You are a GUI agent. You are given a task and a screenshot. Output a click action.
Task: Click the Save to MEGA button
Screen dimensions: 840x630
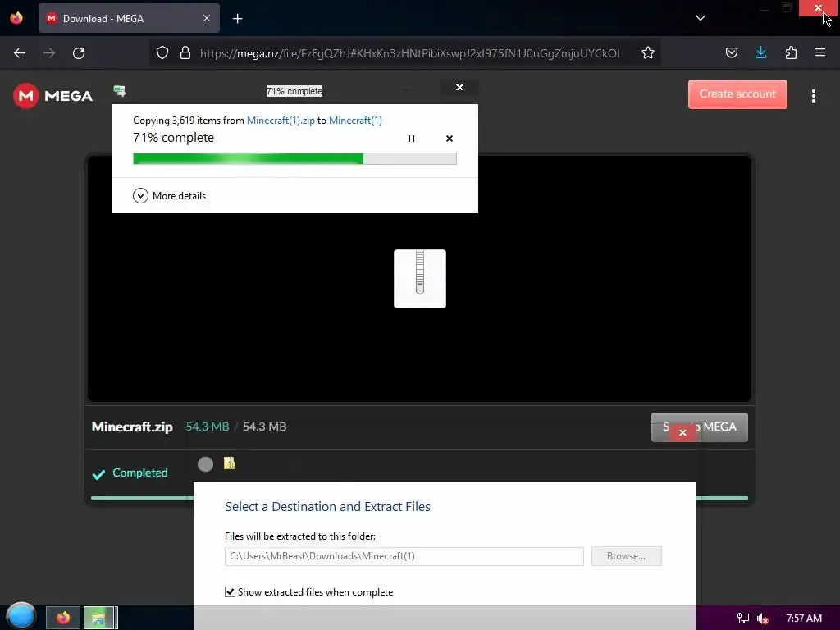pyautogui.click(x=699, y=427)
